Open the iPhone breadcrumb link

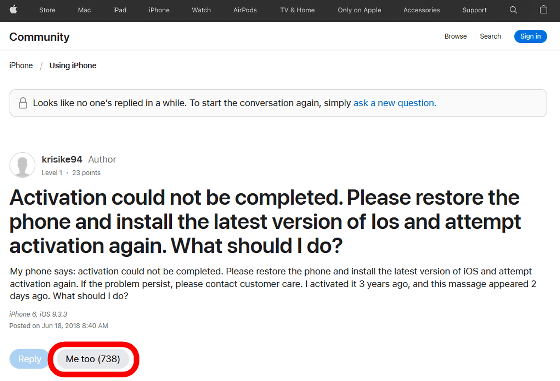coord(21,65)
